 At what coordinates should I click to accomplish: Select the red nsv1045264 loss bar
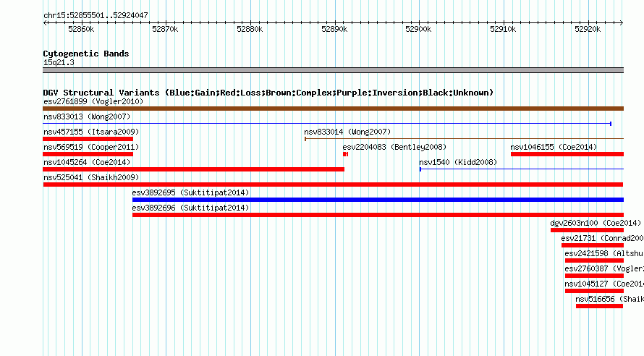[x=193, y=169]
